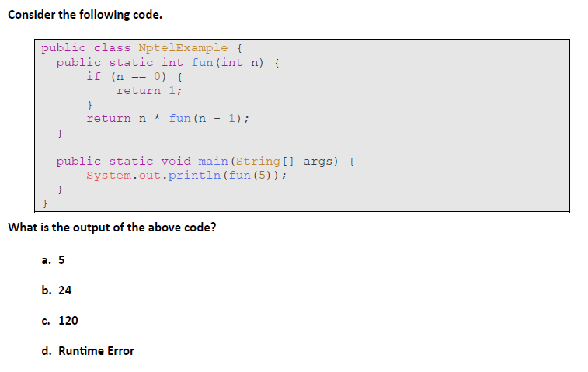Click the "What is the output" question text
This screenshot has height=372, width=588.
[112, 228]
